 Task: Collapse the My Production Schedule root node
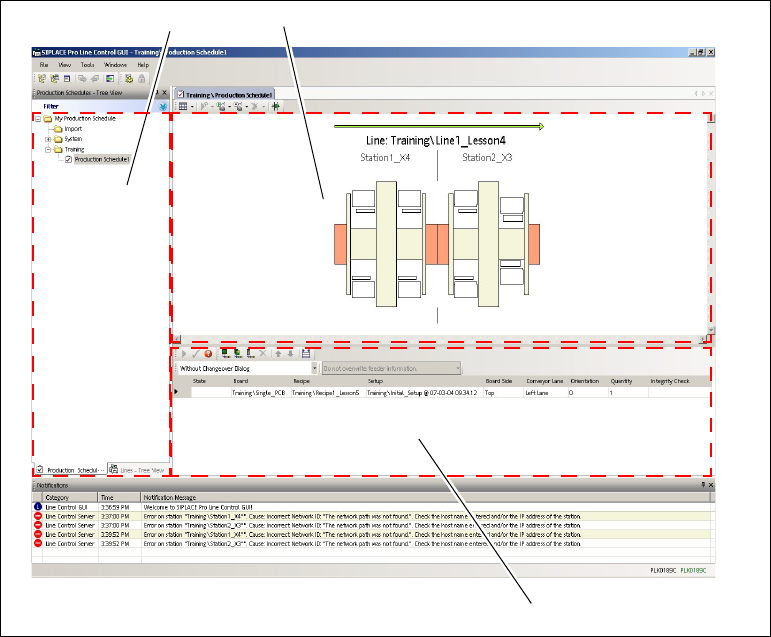[x=37, y=119]
